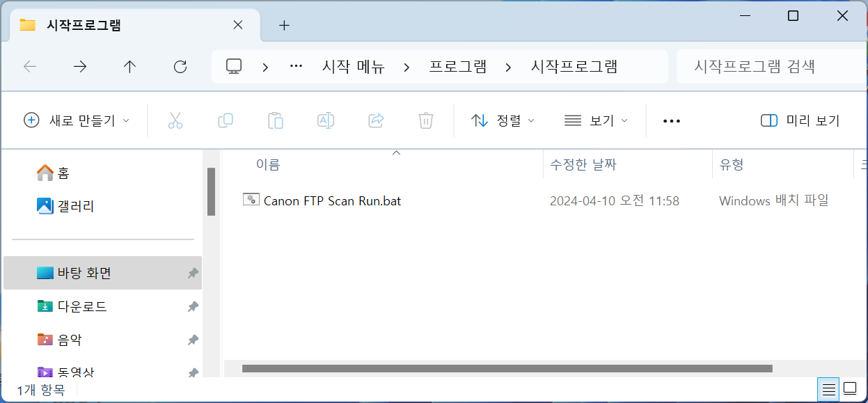Expand the 정렬 sort dropdown
Screen dimensions: 868x403
pyautogui.click(x=503, y=120)
